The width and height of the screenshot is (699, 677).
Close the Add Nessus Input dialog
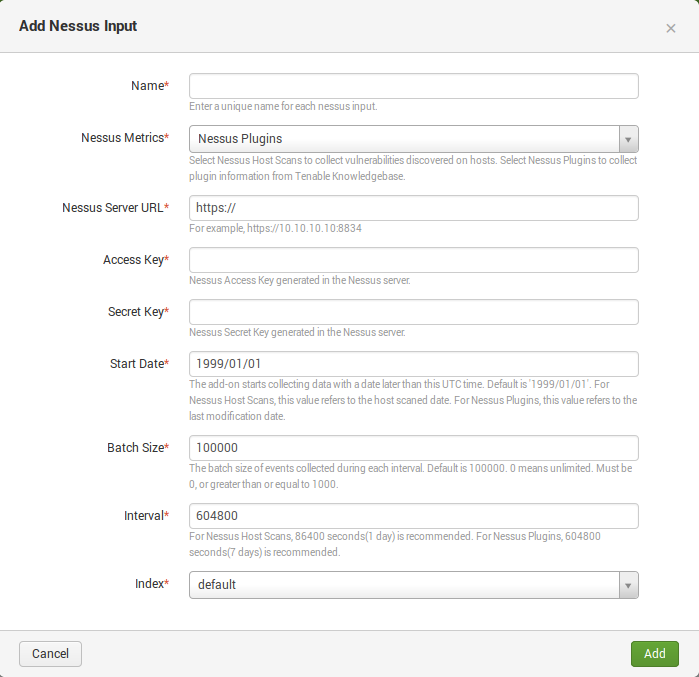coord(670,29)
